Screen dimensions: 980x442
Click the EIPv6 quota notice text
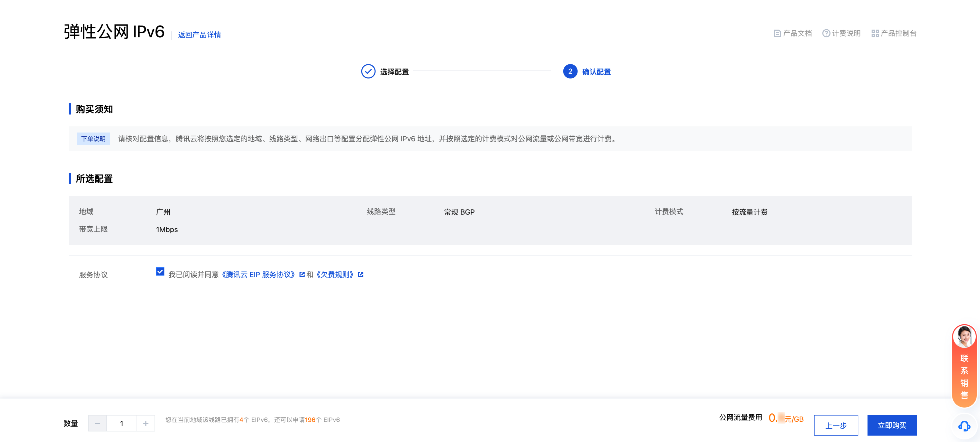252,420
